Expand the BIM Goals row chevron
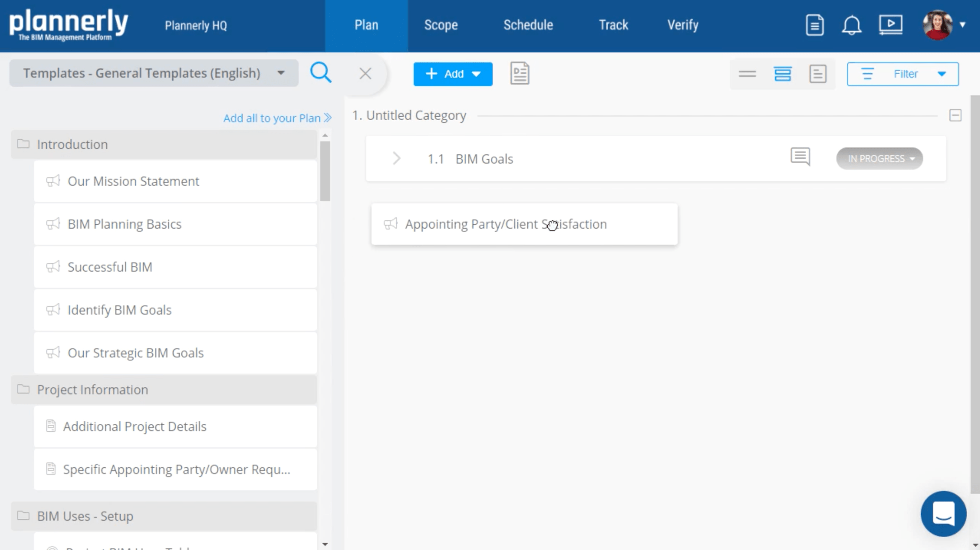Viewport: 980px width, 550px height. [396, 158]
